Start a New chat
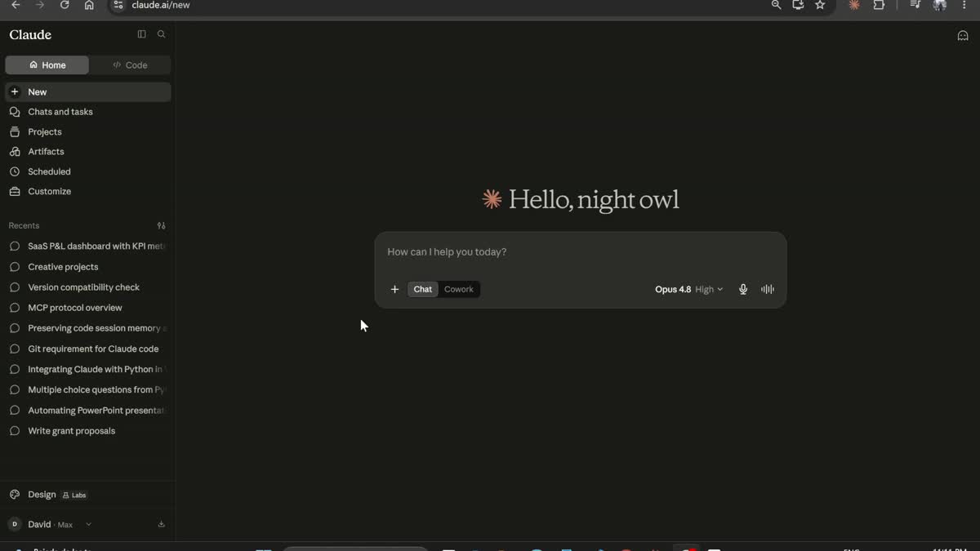Viewport: 980px width, 551px height. point(87,92)
